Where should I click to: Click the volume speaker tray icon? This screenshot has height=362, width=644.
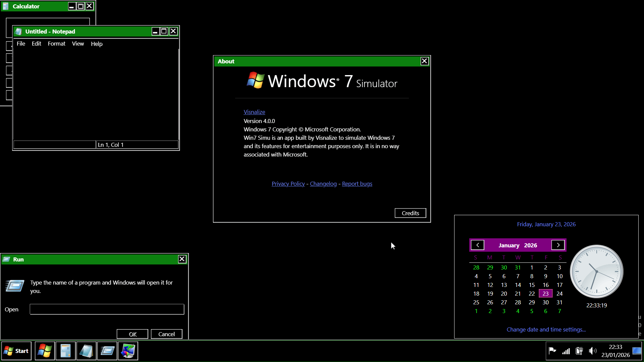[x=593, y=351]
